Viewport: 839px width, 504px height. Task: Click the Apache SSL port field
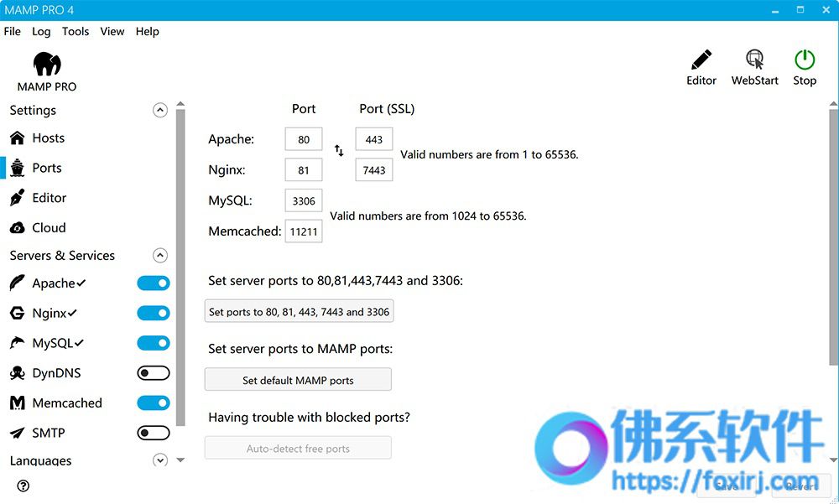[374, 140]
